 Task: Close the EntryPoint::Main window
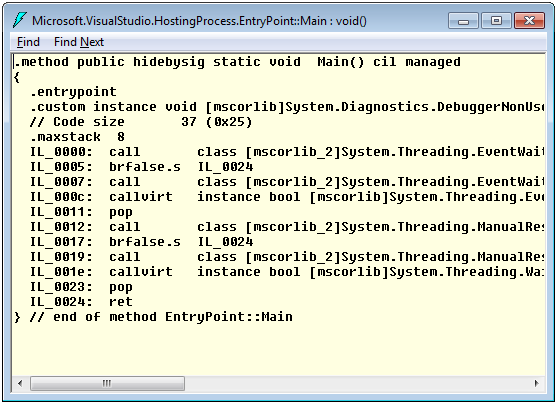point(529,21)
